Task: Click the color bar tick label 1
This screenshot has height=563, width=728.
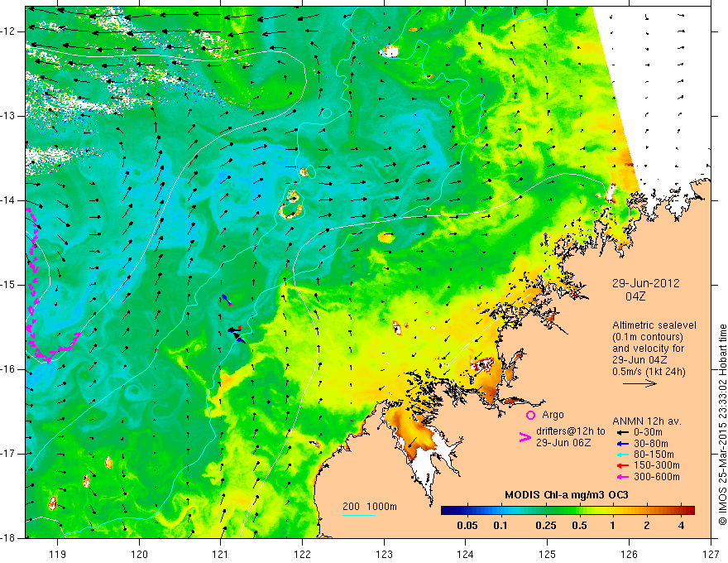Action: (x=613, y=526)
